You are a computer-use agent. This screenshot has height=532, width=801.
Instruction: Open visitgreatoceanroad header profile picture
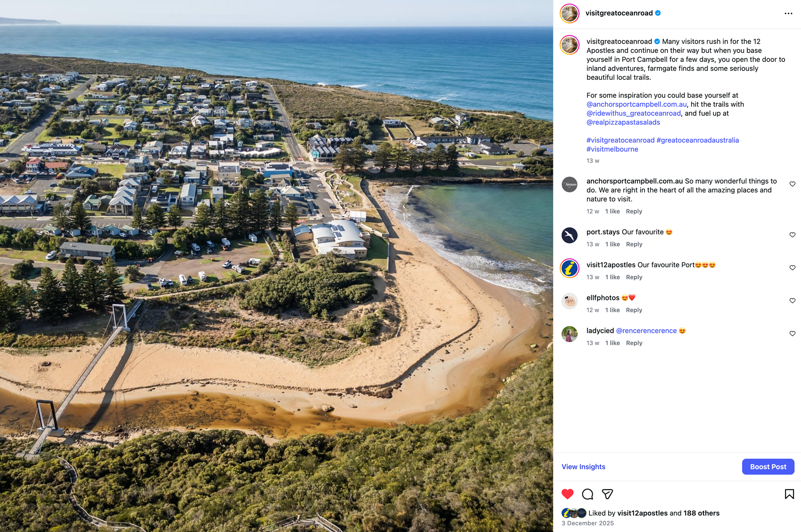[x=569, y=13]
